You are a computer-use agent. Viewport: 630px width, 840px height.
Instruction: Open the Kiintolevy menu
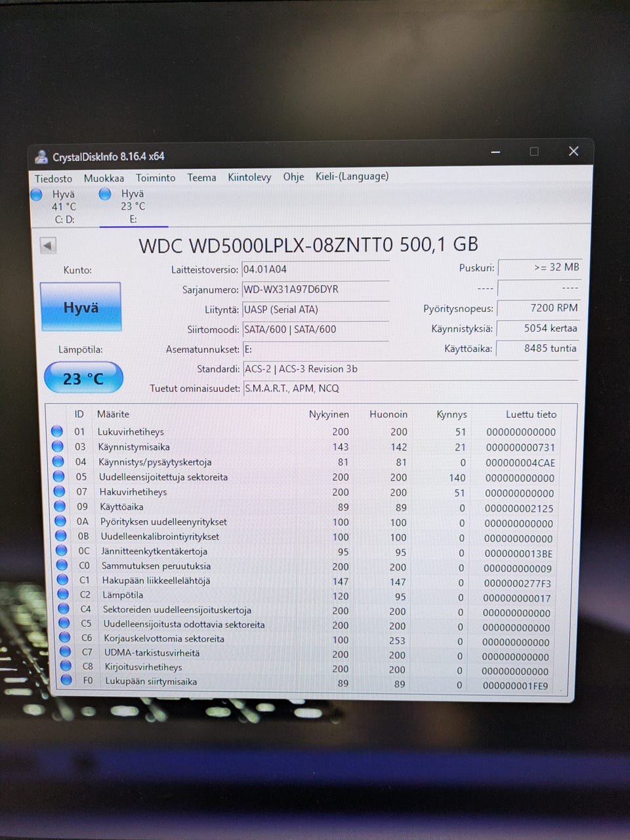point(249,177)
